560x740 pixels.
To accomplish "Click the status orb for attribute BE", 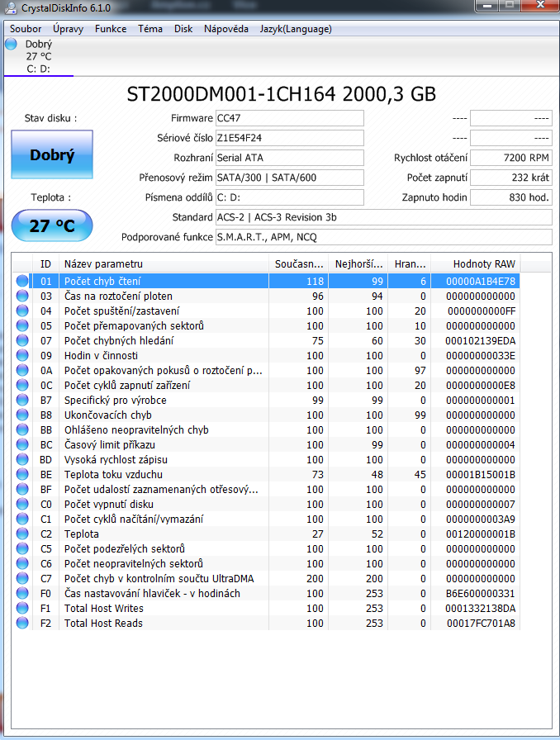I will [x=22, y=474].
